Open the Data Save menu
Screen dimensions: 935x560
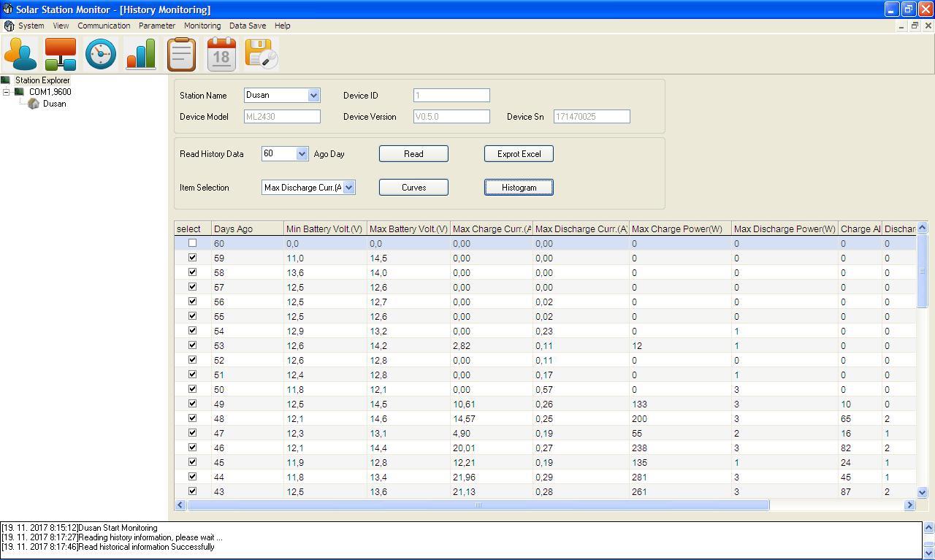point(247,26)
